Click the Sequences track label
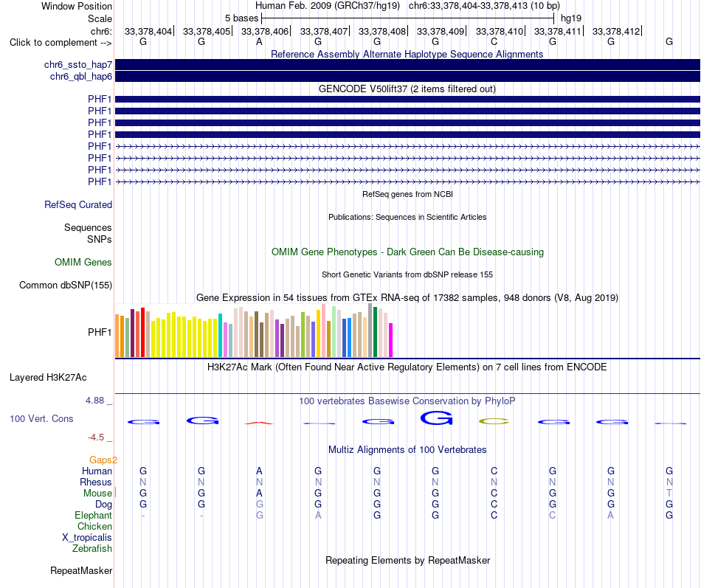Viewport: 701px width, 588px height. (x=88, y=227)
